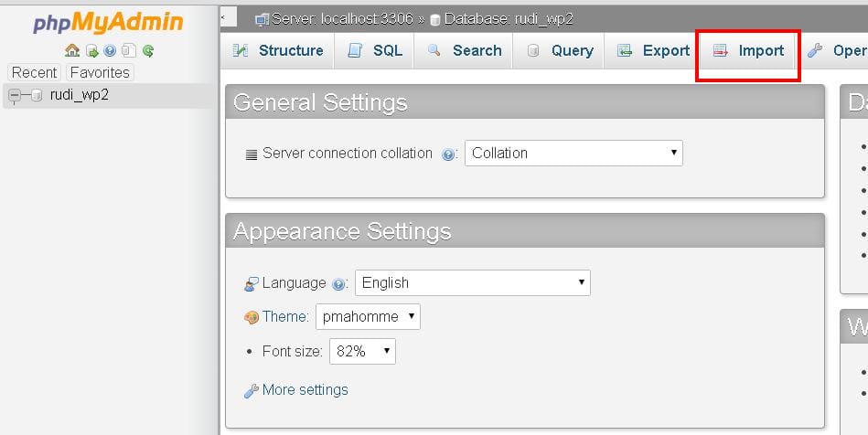Open the Structure tab
Viewport: 868px width, 435px height.
278,50
